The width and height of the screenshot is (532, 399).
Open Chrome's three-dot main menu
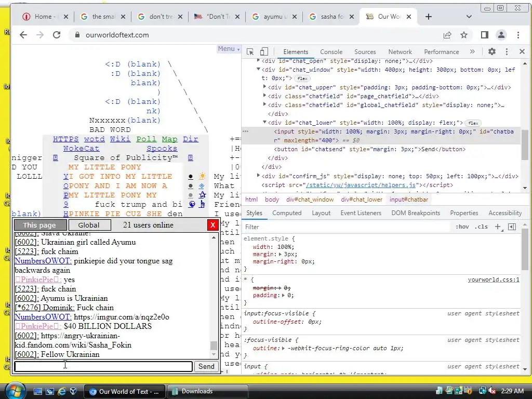coord(518,35)
